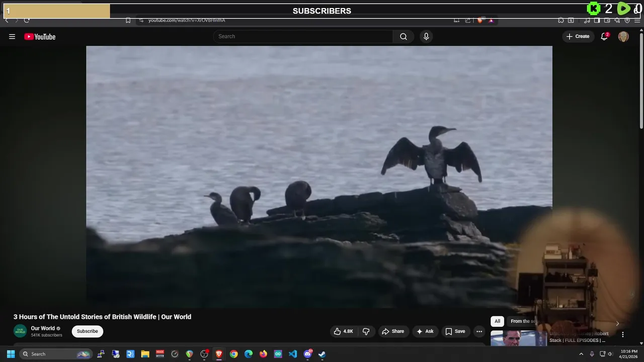
Task: Open Arduino IDE from the taskbar
Action: point(278,354)
